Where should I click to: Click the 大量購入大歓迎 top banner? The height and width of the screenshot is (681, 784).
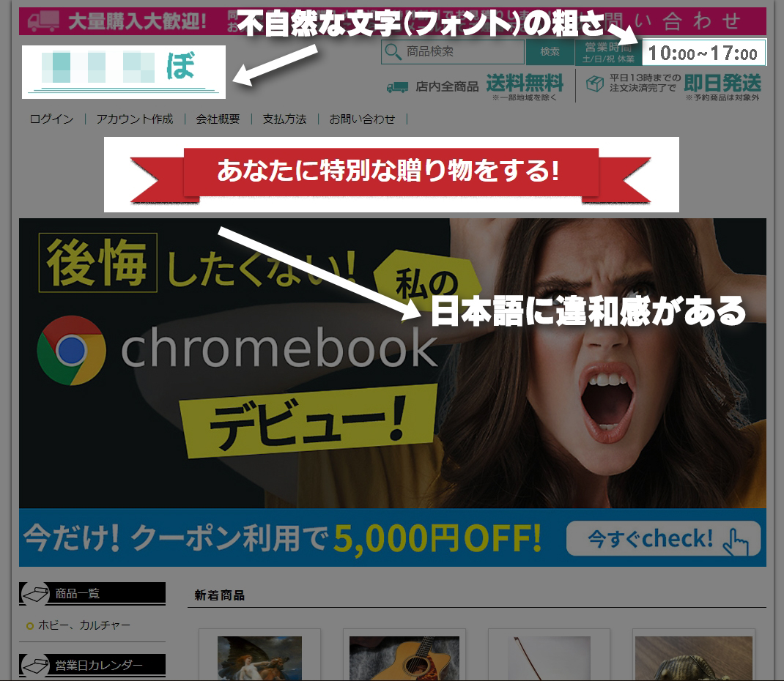click(393, 21)
